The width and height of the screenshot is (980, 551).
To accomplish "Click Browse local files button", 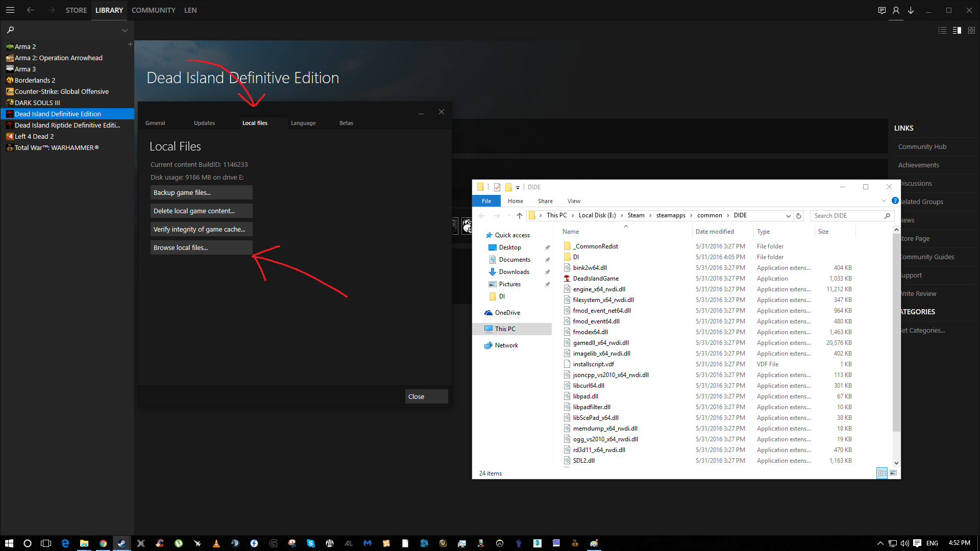I will tap(201, 248).
